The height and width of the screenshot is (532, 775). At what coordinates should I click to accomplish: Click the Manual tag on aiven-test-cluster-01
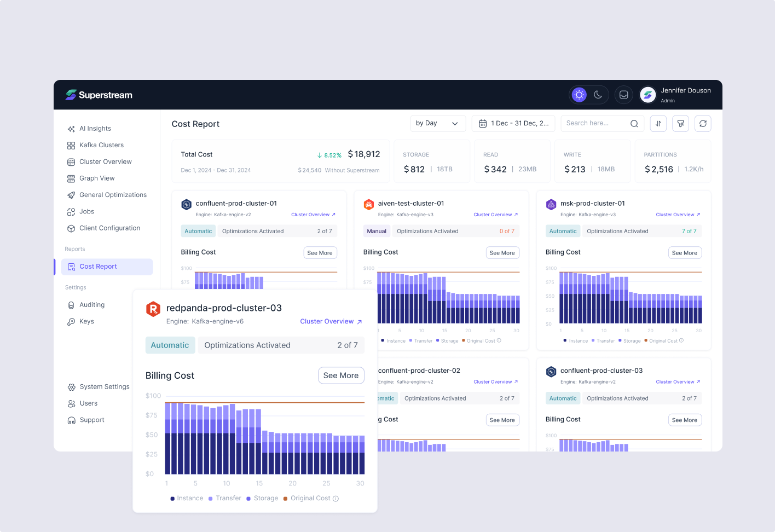[x=377, y=231]
